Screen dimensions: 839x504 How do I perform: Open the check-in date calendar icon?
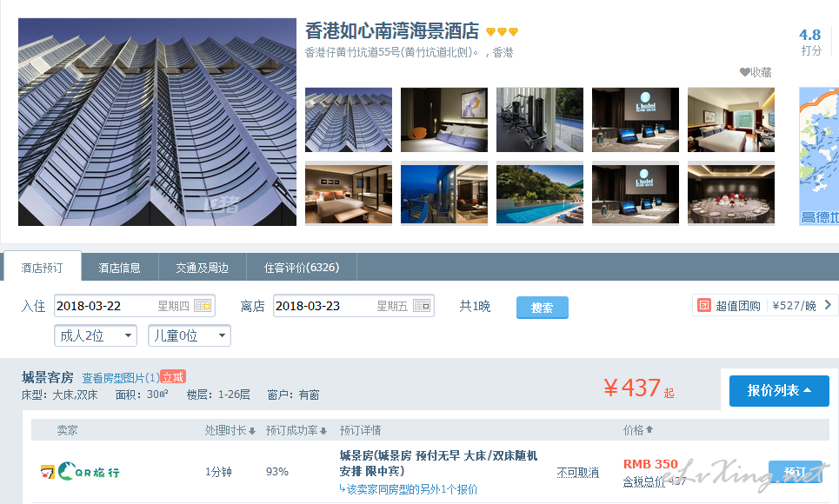click(203, 306)
